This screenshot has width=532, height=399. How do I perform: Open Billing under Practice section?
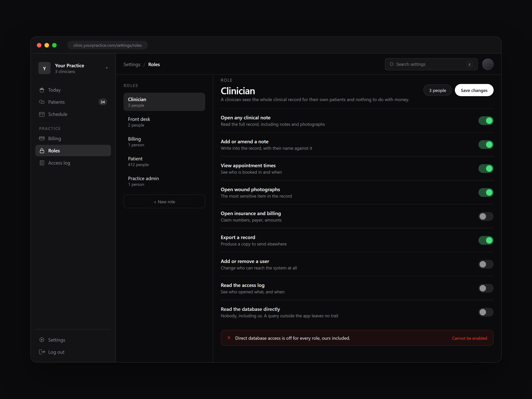point(73,139)
